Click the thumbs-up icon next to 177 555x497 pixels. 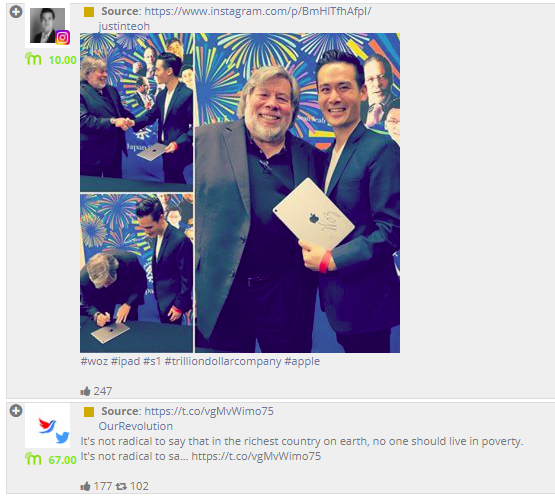(85, 486)
